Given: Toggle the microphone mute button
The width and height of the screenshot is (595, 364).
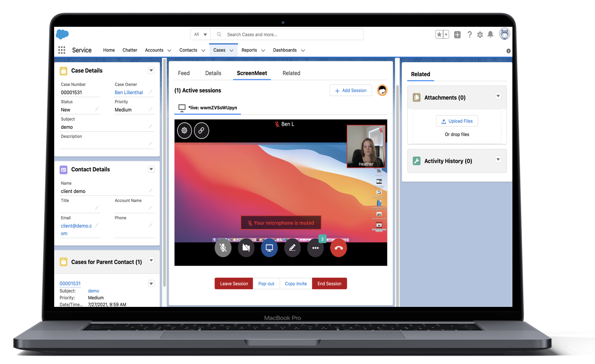Looking at the screenshot, I should (x=222, y=248).
